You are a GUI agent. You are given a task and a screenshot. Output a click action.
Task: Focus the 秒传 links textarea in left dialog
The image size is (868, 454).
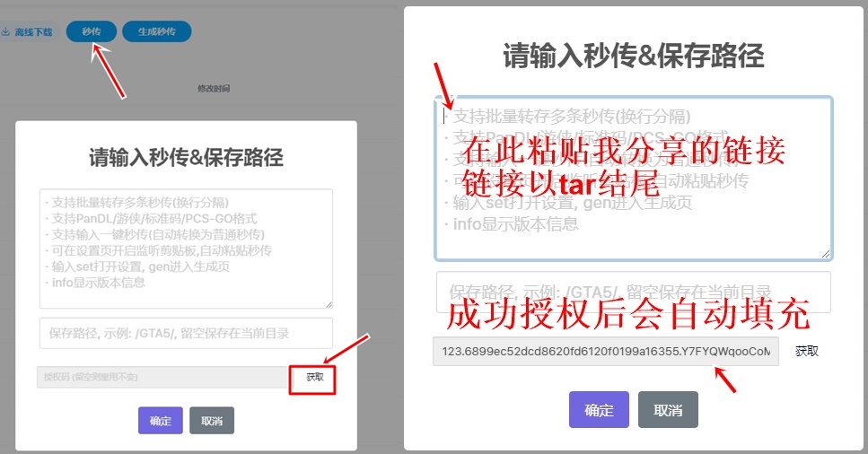coord(186,249)
